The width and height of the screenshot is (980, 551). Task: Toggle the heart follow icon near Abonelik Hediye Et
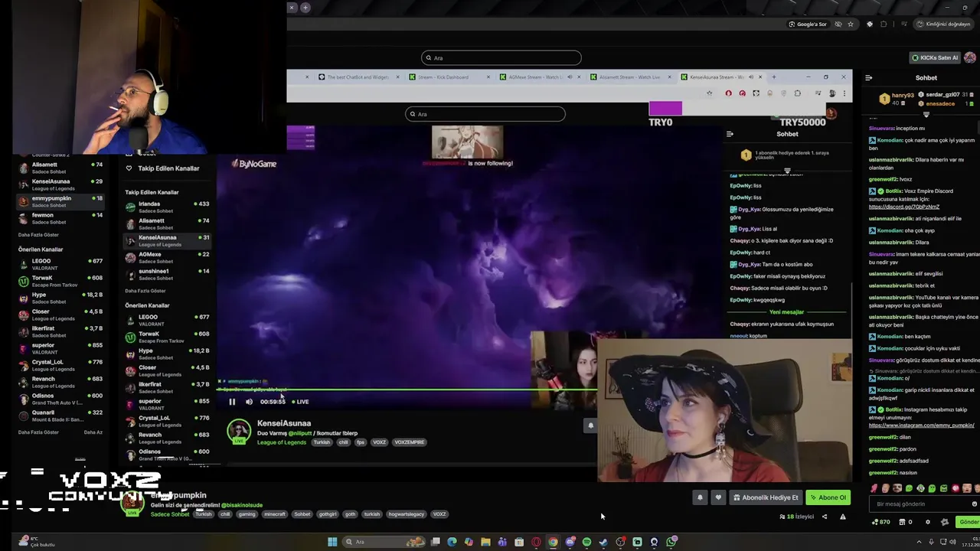(x=718, y=497)
